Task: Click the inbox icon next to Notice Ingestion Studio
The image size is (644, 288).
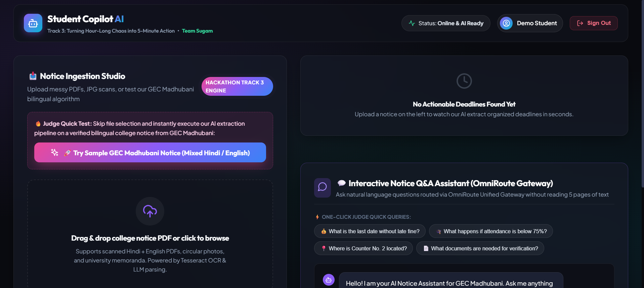Action: tap(33, 76)
